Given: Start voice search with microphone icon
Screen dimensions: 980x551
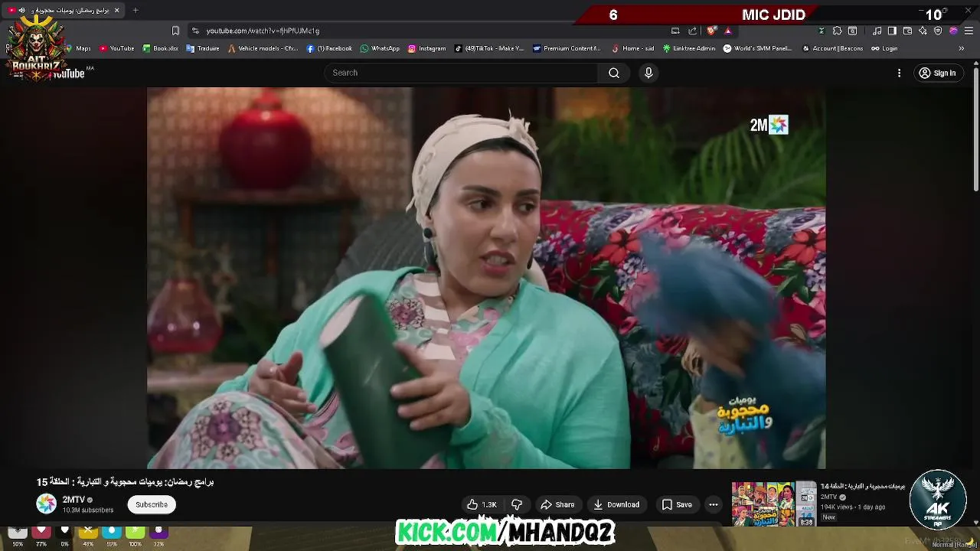Looking at the screenshot, I should [648, 73].
